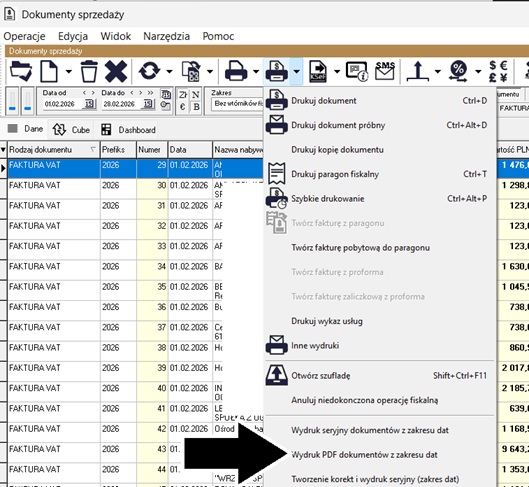Click the dollar printer document print icon

pyautogui.click(x=277, y=71)
